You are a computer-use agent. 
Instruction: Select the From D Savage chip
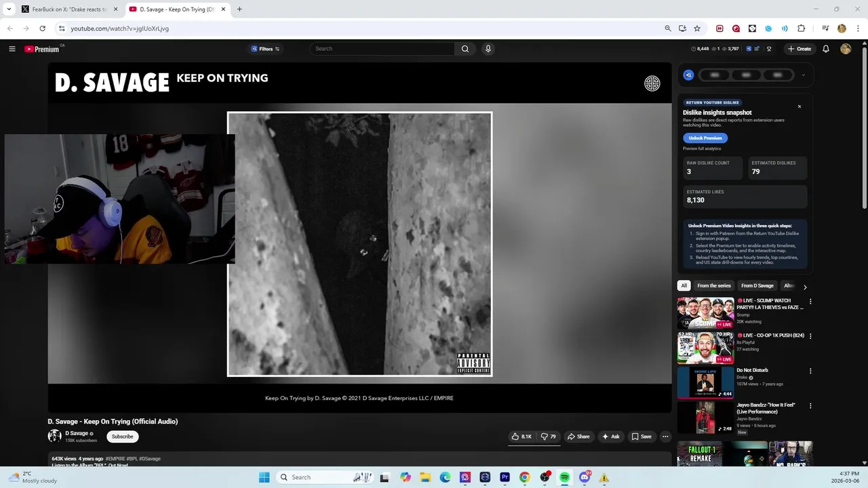point(757,286)
